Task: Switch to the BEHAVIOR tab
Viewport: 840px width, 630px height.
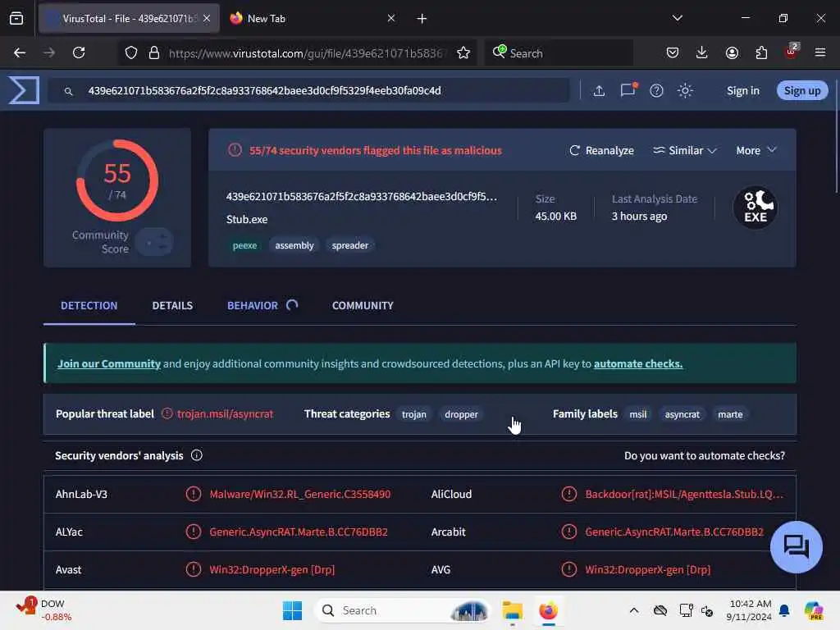Action: pyautogui.click(x=253, y=305)
